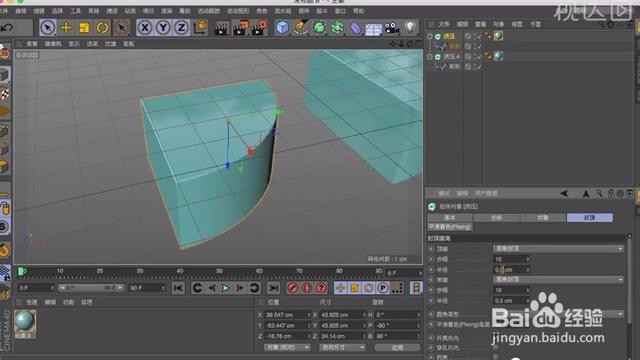This screenshot has height=360, width=640.
Task: Click the timeline preview range slider
Action: [x=91, y=288]
